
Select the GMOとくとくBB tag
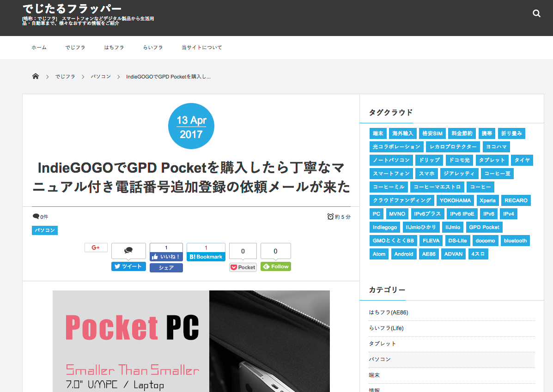tap(393, 241)
